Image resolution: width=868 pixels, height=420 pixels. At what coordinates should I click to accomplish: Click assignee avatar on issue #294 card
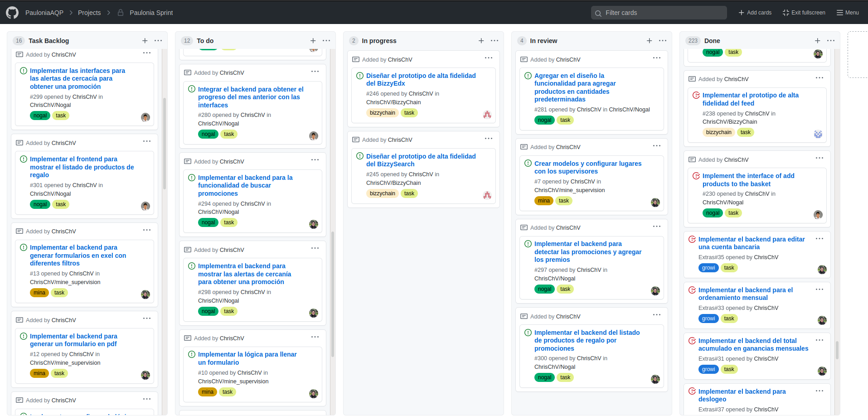click(x=314, y=224)
